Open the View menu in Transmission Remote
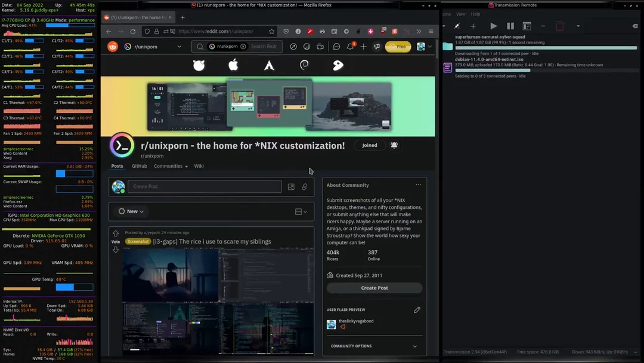Image resolution: width=644 pixels, height=363 pixels. click(x=460, y=14)
